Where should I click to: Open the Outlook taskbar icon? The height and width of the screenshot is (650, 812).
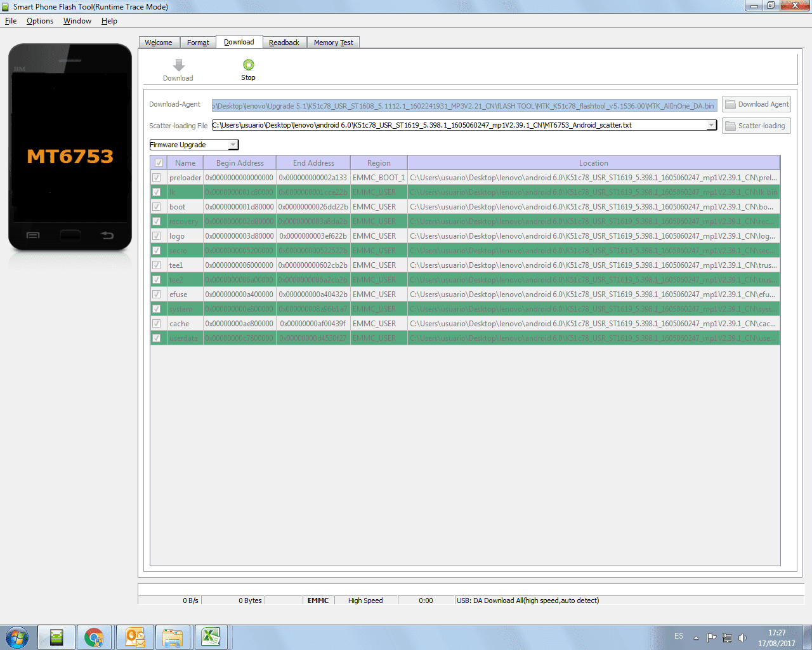click(x=134, y=637)
